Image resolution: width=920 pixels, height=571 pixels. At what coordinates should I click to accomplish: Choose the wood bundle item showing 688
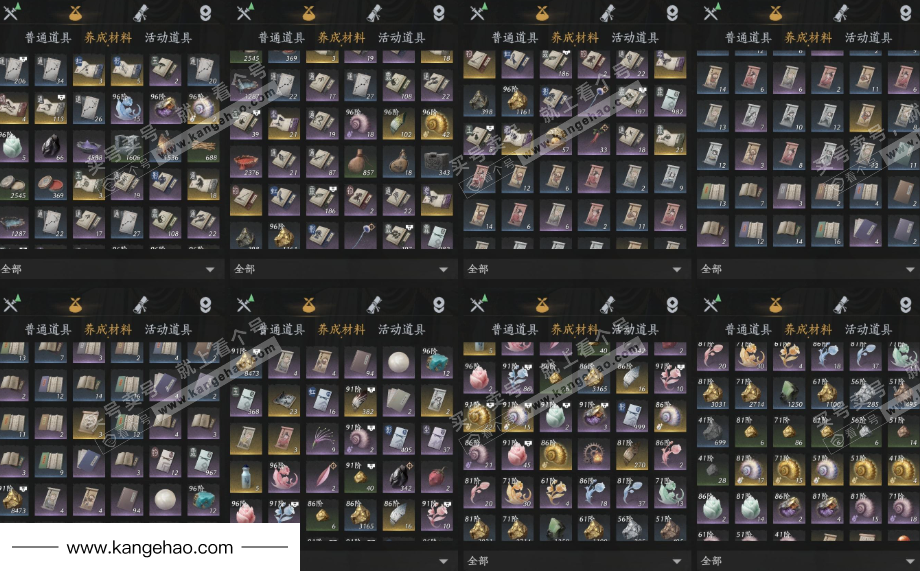click(204, 147)
